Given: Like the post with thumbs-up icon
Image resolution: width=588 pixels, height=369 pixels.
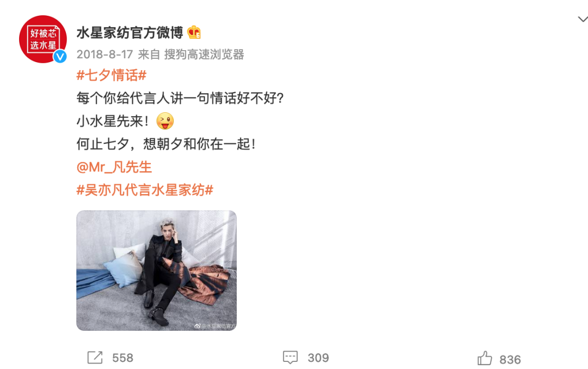Looking at the screenshot, I should pos(485,358).
